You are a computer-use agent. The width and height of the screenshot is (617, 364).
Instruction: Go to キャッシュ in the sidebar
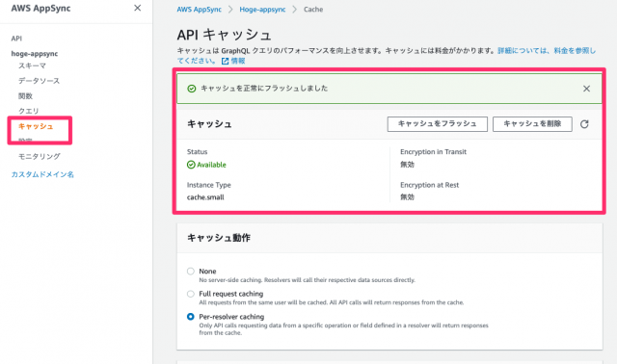[36, 126]
